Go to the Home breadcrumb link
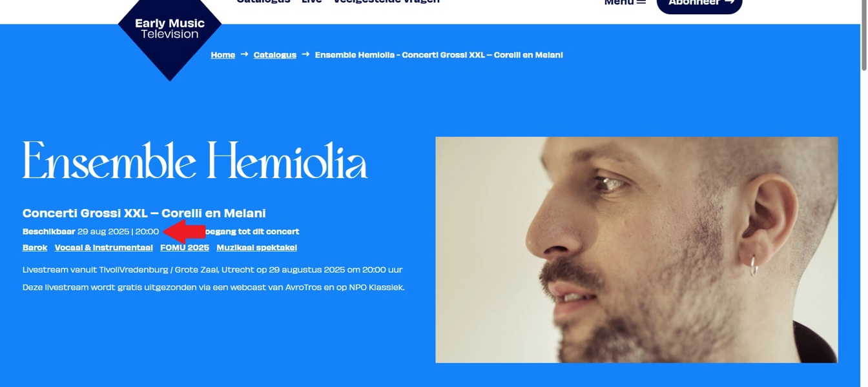The height and width of the screenshot is (387, 868). click(x=223, y=55)
